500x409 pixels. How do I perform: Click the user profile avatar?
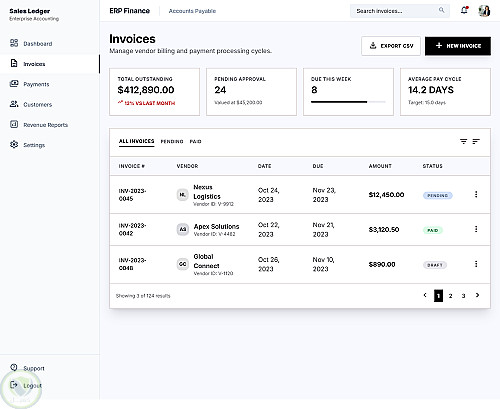tap(484, 11)
